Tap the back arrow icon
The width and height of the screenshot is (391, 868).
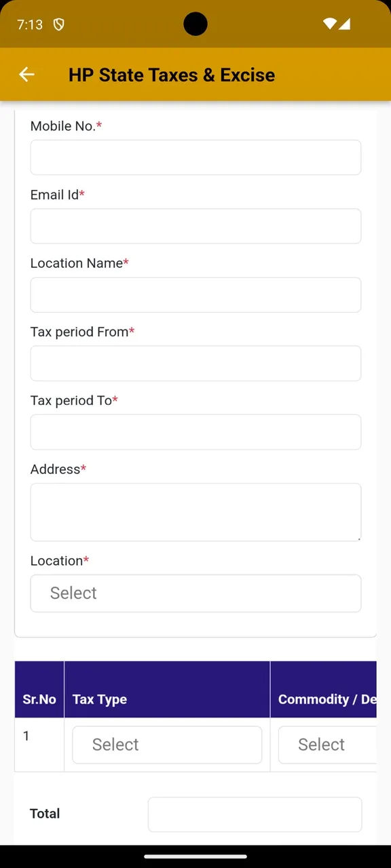tap(26, 75)
